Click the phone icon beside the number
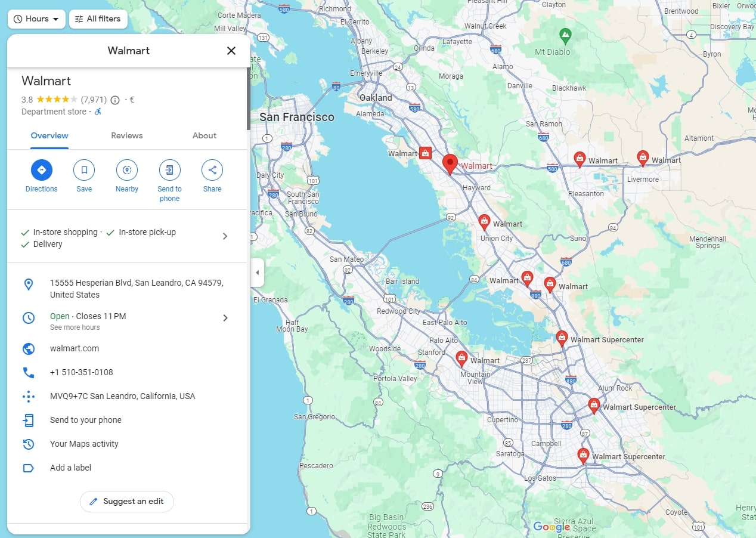Screen dimensions: 756x538 coord(28,372)
